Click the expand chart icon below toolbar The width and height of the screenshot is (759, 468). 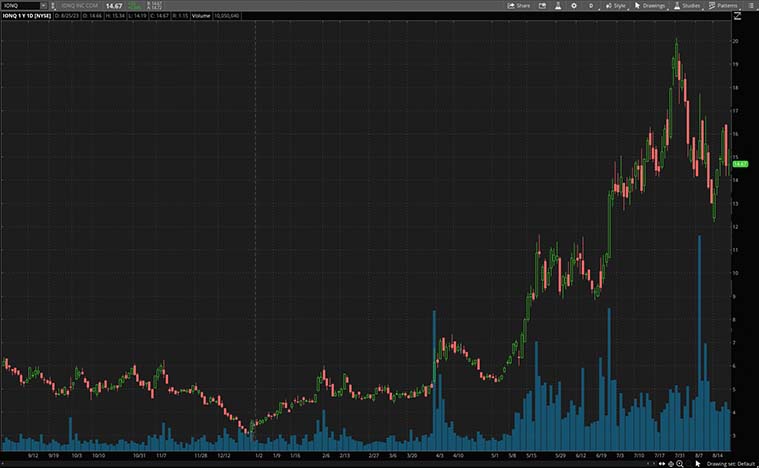point(737,16)
